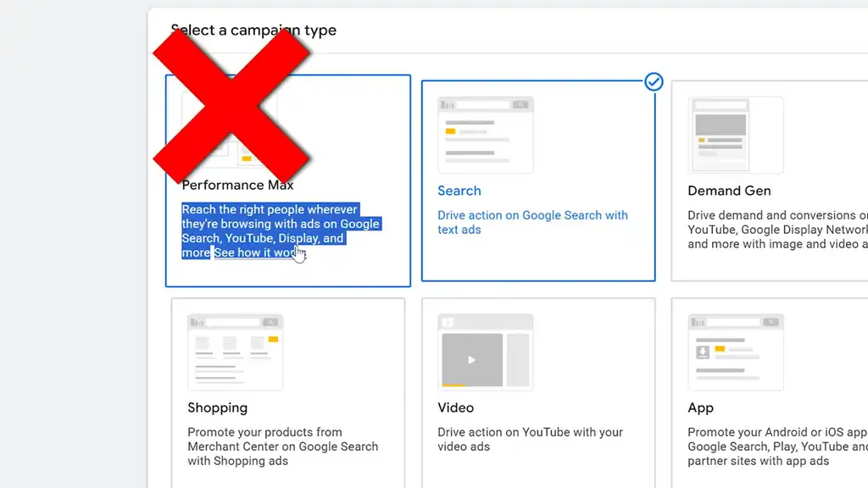Select the Search campaign type heading
The height and width of the screenshot is (488, 868).
459,191
